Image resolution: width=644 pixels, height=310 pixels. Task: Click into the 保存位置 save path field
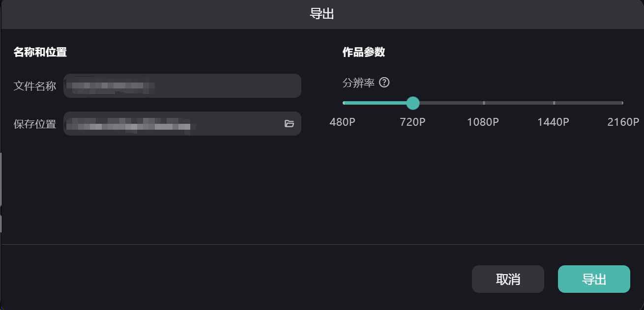172,124
